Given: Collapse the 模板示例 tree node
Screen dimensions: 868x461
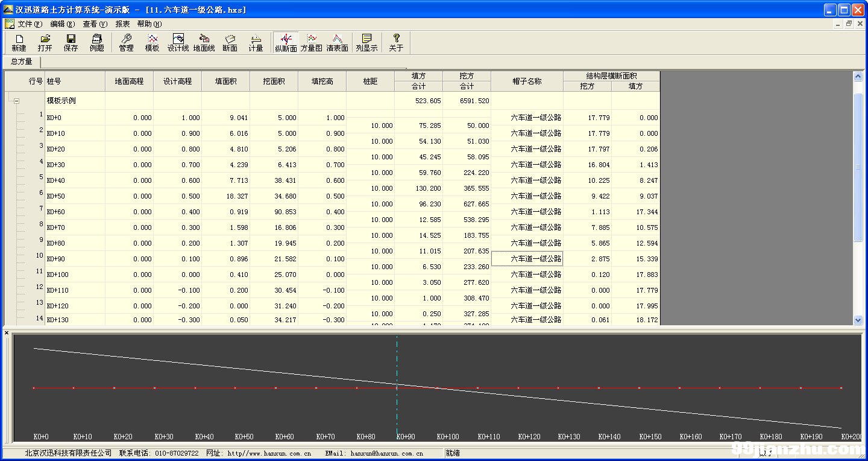Looking at the screenshot, I should coord(17,101).
